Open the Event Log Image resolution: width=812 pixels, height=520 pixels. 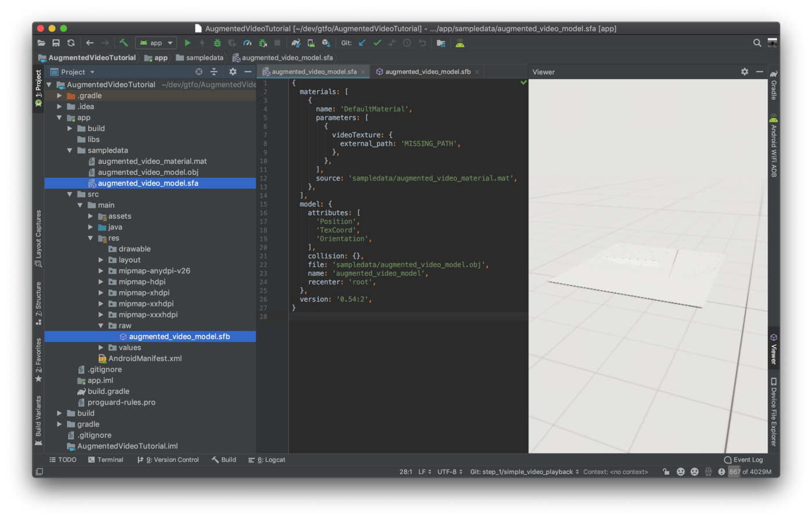click(x=743, y=460)
